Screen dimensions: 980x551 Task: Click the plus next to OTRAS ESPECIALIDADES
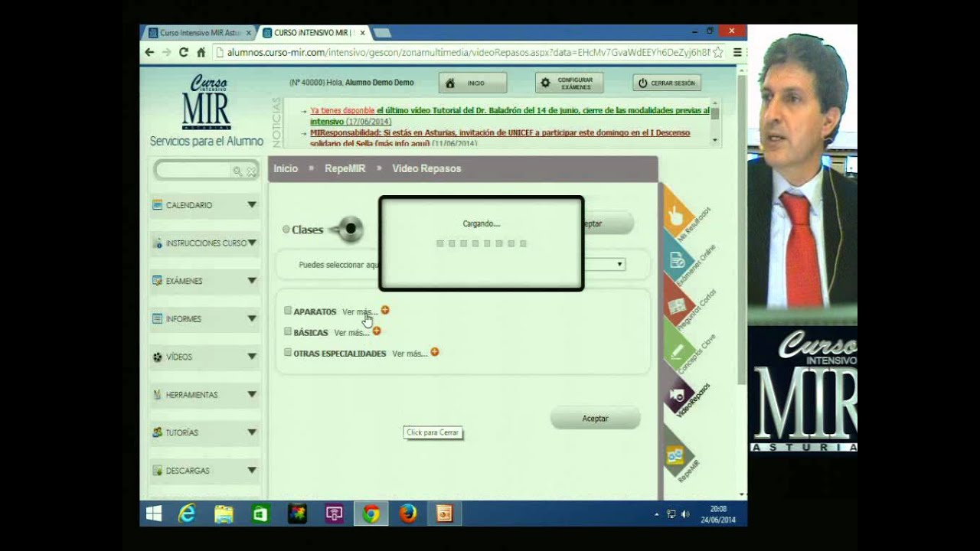pos(435,352)
